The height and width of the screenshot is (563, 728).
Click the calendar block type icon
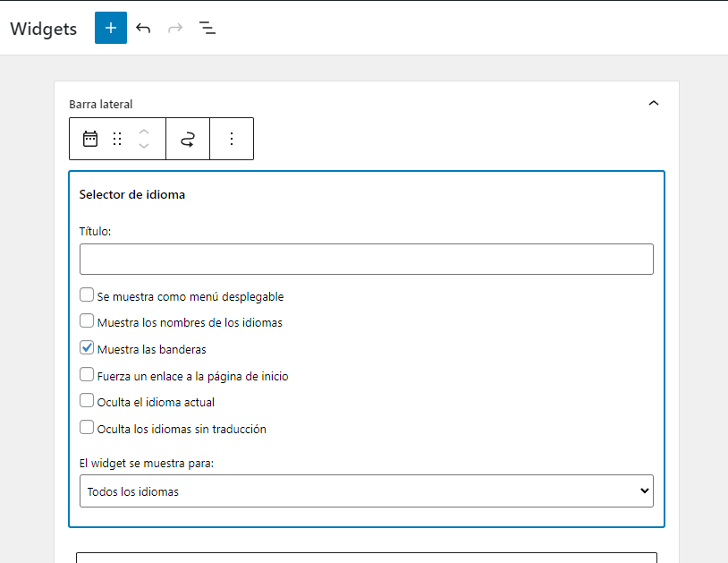(x=90, y=139)
